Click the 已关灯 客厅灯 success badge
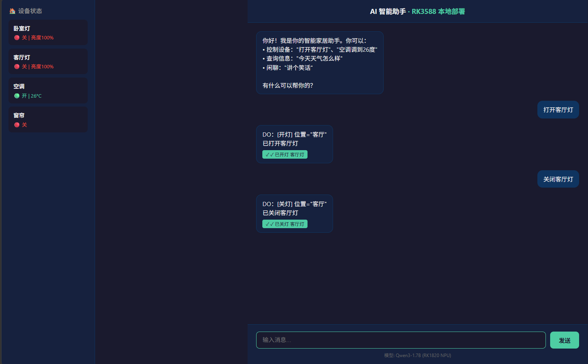 [285, 224]
